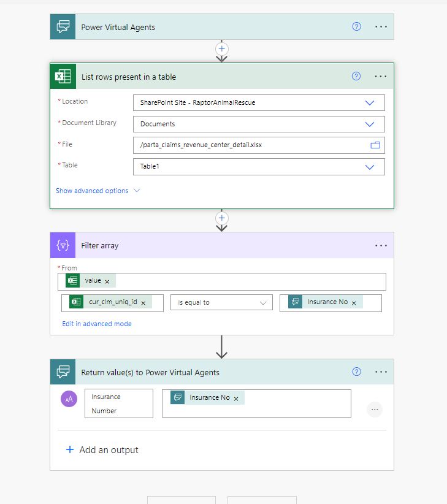
Task: Click Add an output
Action: pos(102,449)
